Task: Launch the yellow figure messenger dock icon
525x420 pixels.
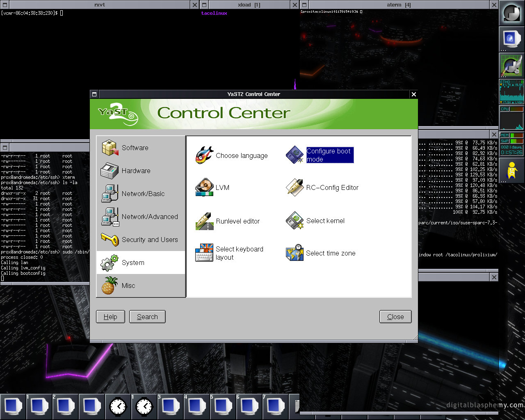Action: [511, 170]
